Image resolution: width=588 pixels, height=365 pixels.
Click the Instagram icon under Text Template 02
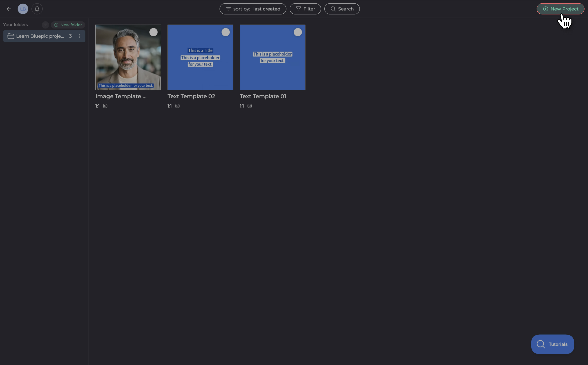[x=177, y=106]
